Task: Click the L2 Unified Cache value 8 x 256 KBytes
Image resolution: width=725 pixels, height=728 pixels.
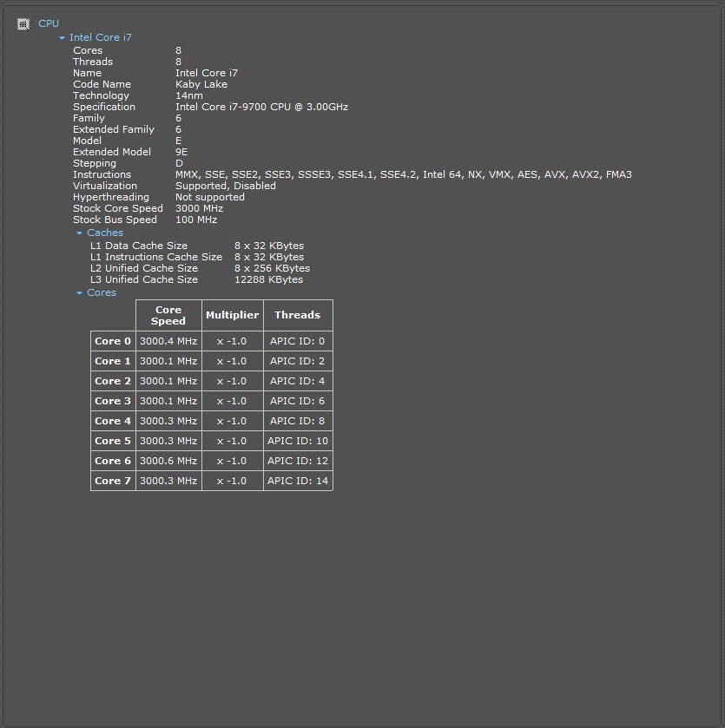Action: point(272,268)
